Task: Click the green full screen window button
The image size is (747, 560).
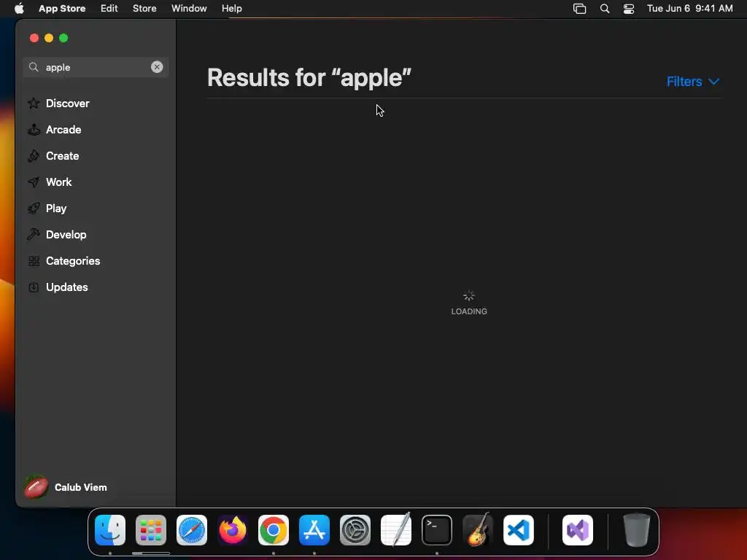Action: pos(63,38)
